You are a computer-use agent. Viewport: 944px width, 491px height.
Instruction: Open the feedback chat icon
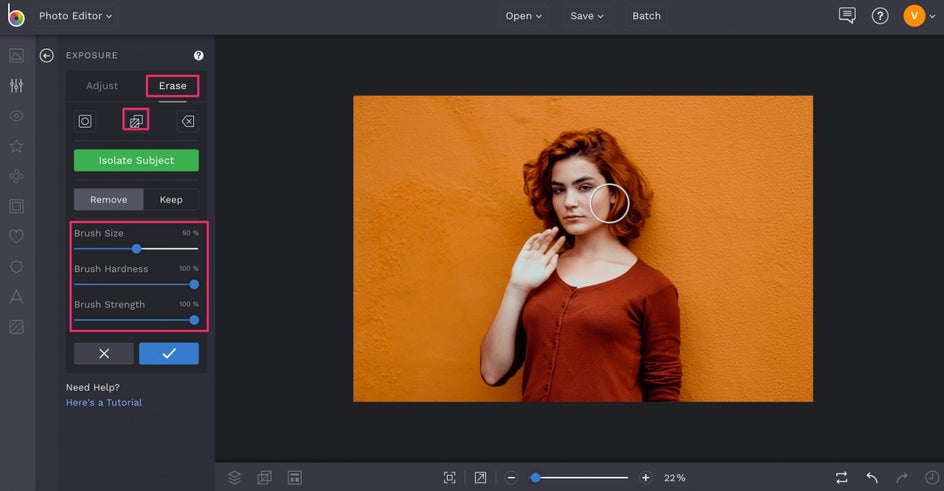[x=847, y=16]
